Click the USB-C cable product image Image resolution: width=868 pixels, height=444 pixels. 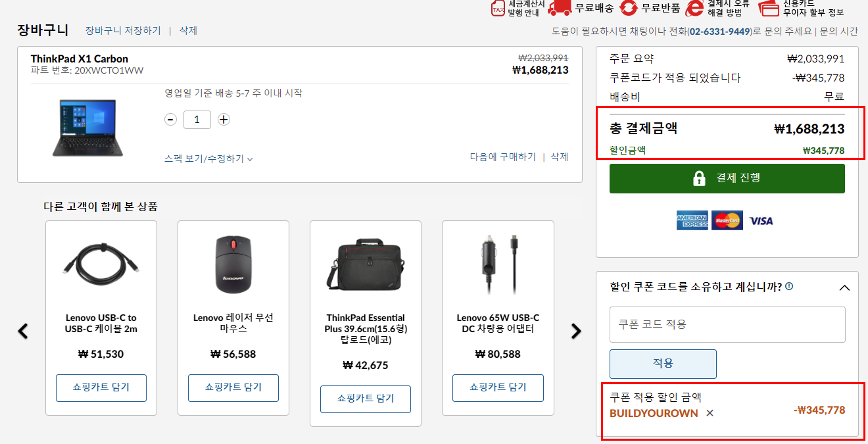tap(101, 266)
